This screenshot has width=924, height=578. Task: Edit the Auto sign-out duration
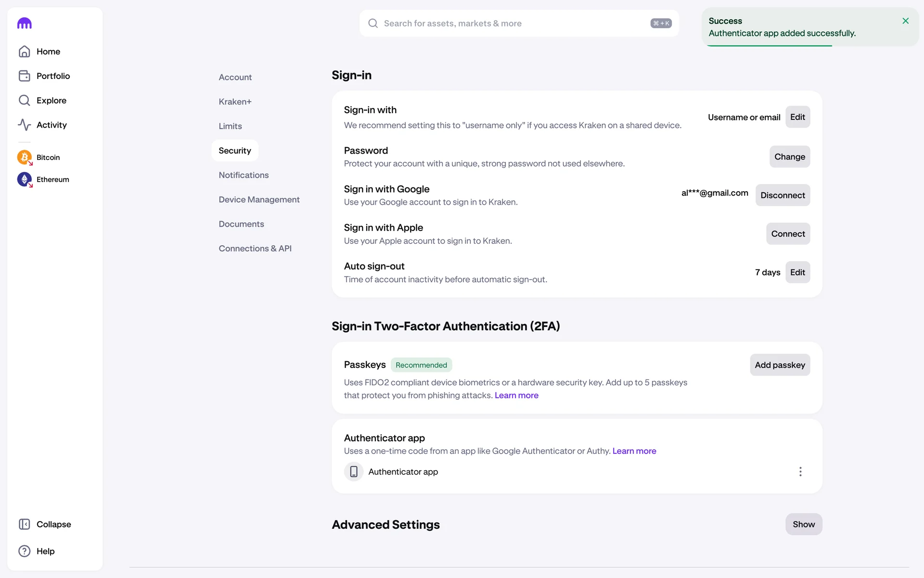(x=797, y=272)
